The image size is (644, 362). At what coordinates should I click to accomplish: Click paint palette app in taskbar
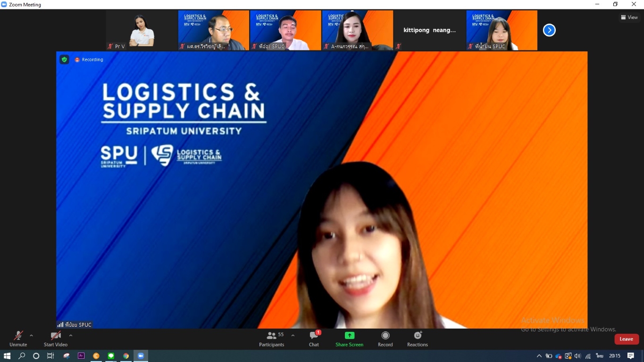click(x=66, y=356)
